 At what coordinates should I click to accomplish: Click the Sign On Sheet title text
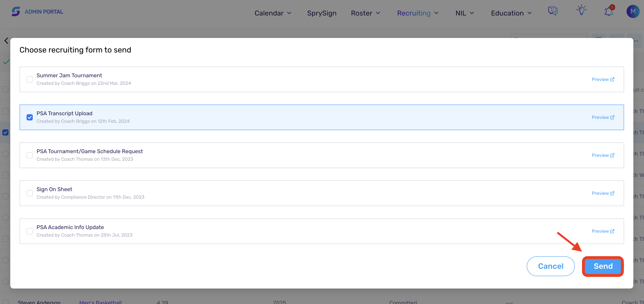point(54,189)
